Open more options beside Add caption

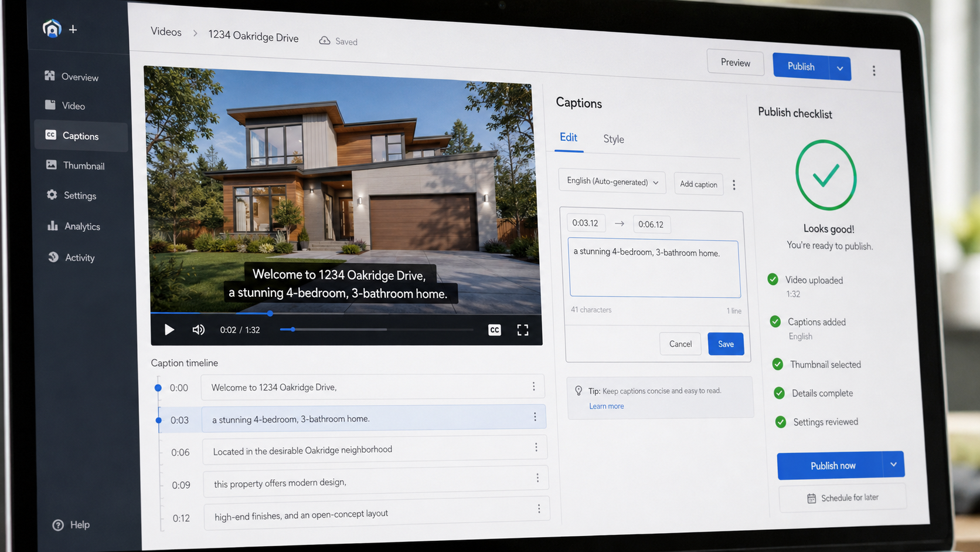734,185
